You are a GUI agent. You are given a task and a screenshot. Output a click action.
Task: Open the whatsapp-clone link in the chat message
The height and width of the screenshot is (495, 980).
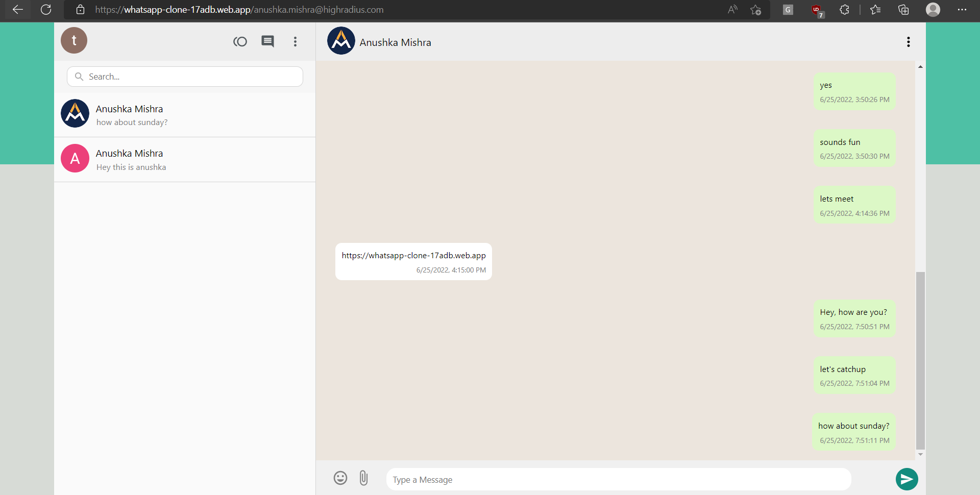[x=413, y=255]
